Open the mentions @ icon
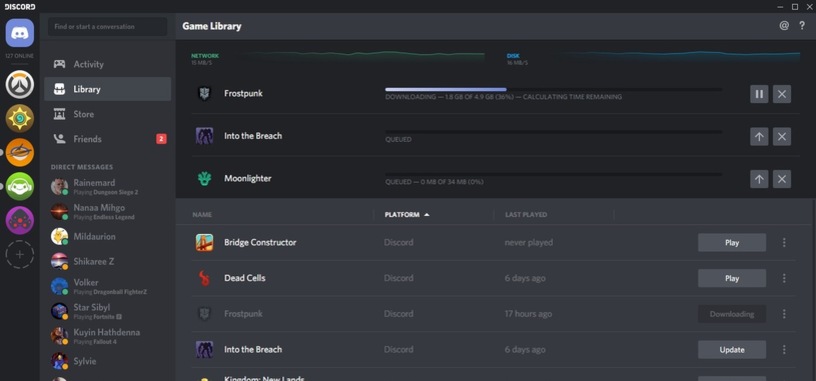Image resolution: width=816 pixels, height=381 pixels. [784, 26]
